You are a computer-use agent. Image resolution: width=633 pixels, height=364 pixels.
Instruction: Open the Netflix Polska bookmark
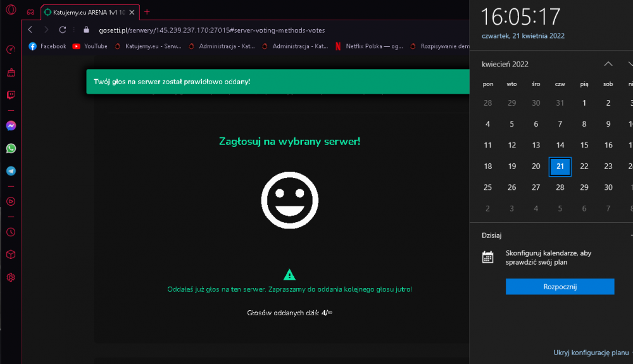369,46
